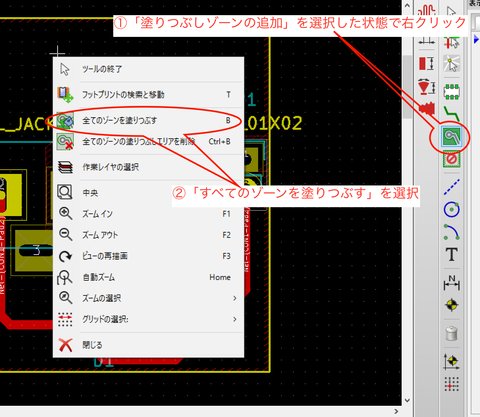
Task: Click the vertical scrollbar thumb
Action: point(407,87)
